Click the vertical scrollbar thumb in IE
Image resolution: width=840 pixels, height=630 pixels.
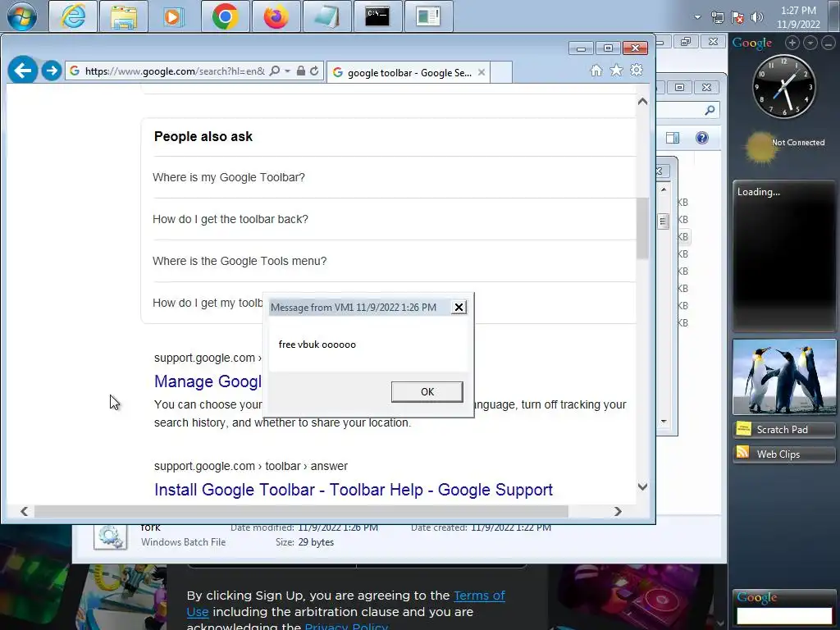point(642,228)
